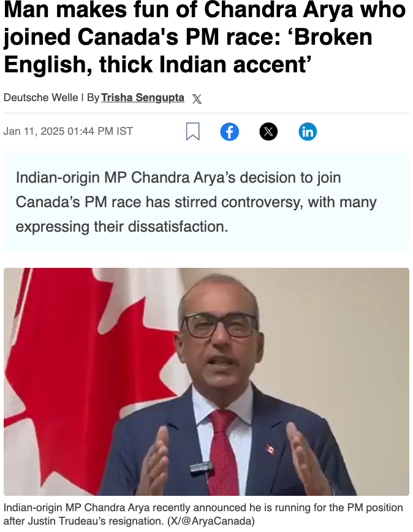The width and height of the screenshot is (413, 532).
Task: Click the eyeglasses in the photo
Action: pos(221,325)
